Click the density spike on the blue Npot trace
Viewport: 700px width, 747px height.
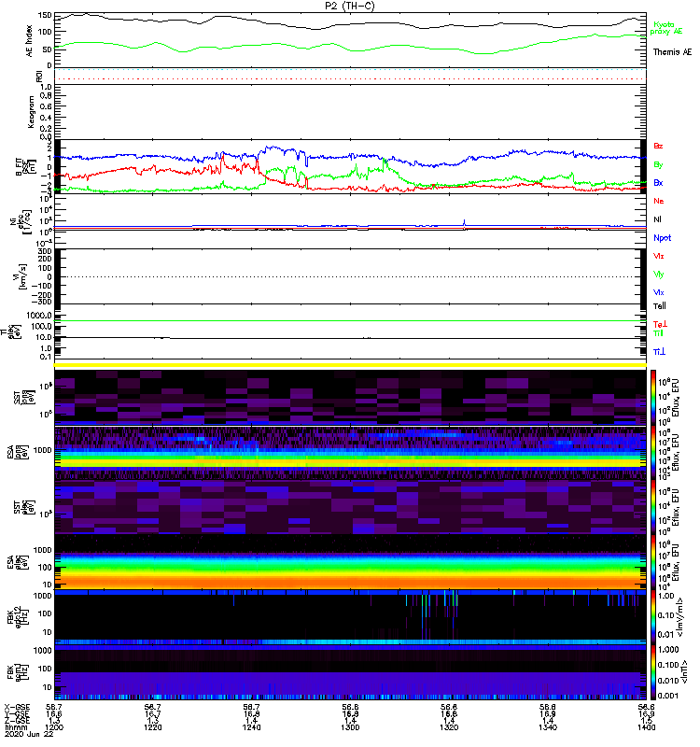pos(464,222)
